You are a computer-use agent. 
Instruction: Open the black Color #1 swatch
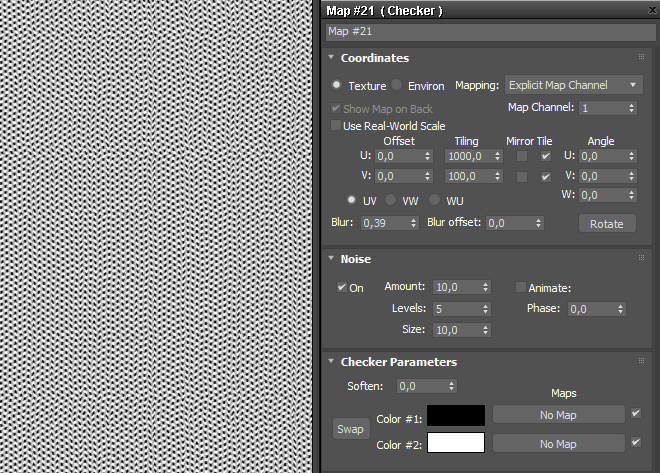[x=456, y=415]
